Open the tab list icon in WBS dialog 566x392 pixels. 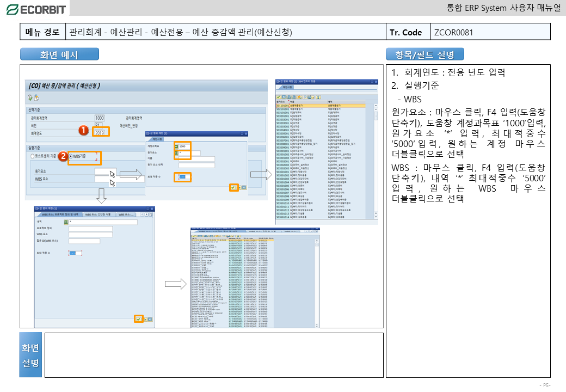[150, 215]
